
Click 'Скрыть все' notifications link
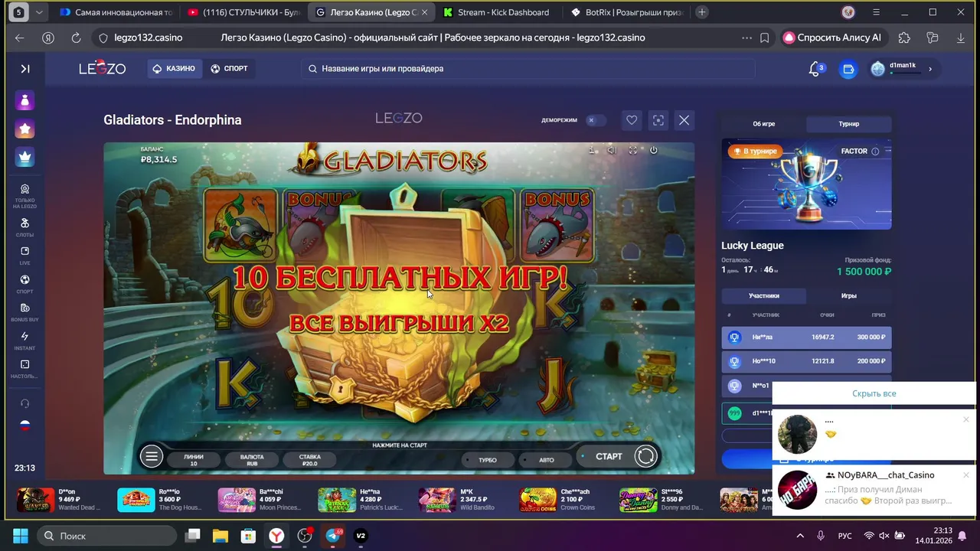pos(874,393)
